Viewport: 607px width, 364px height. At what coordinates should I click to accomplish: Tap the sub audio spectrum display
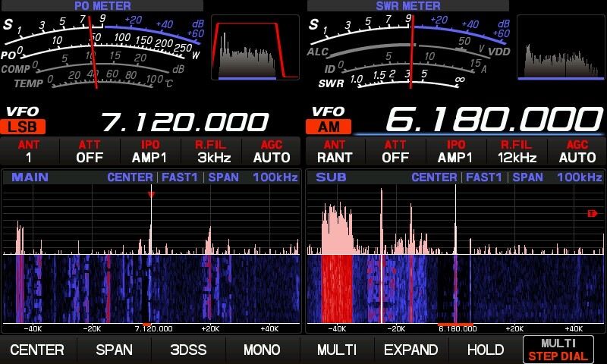[x=561, y=47]
